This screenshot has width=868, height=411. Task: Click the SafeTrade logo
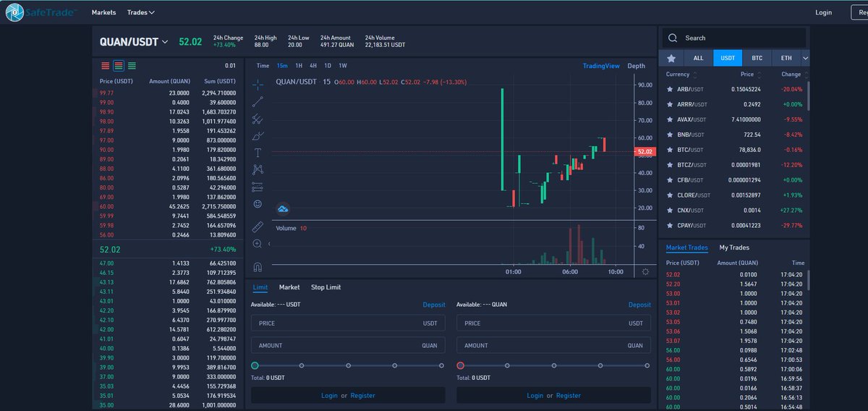pos(41,12)
